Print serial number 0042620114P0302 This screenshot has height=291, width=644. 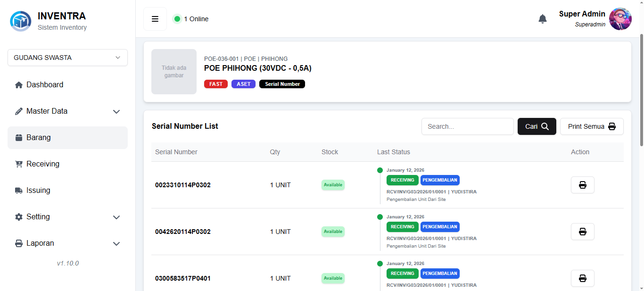583,232
